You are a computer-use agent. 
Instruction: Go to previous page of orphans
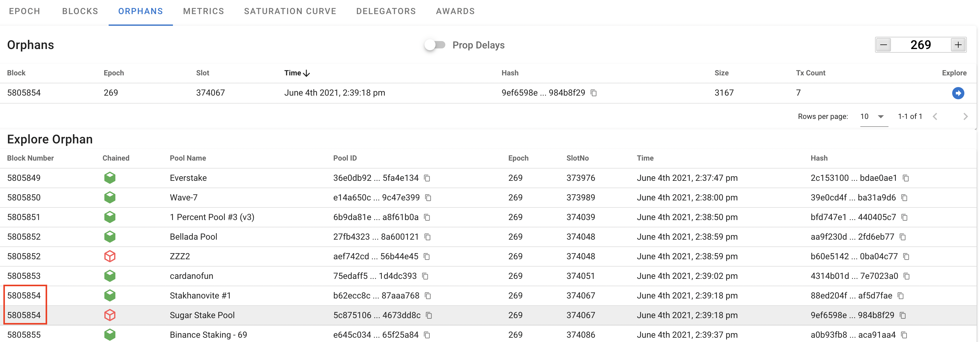(935, 116)
